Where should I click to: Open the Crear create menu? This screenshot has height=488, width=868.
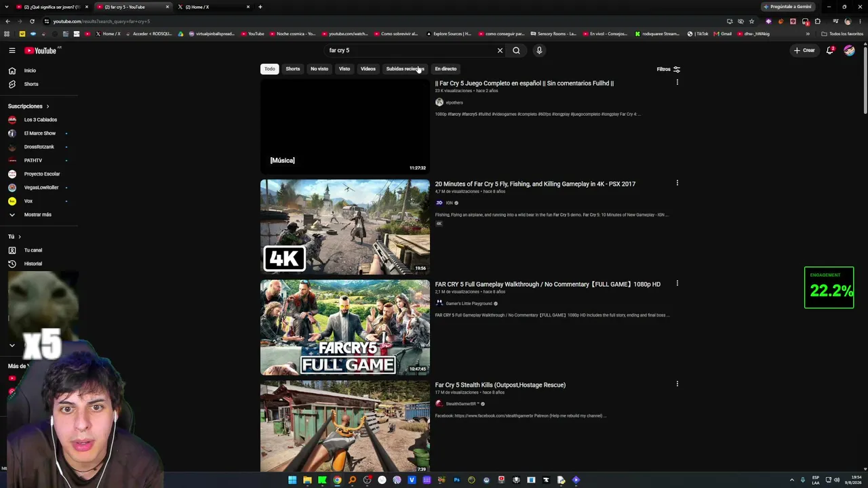tap(804, 50)
